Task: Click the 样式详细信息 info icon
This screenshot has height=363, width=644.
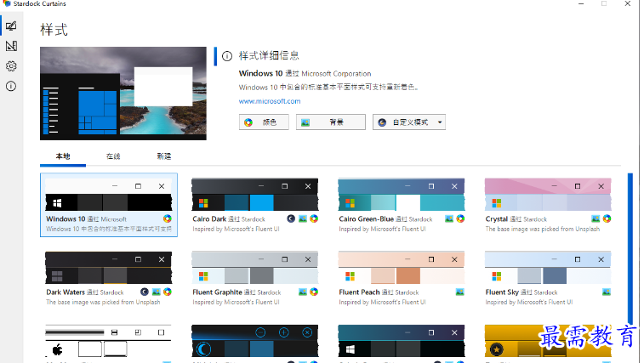Action: point(227,56)
